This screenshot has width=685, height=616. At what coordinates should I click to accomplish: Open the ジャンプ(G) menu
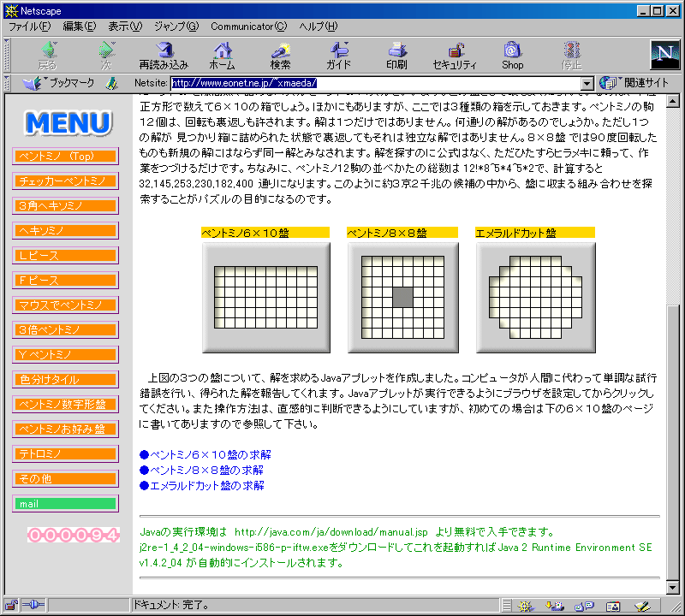[x=176, y=27]
